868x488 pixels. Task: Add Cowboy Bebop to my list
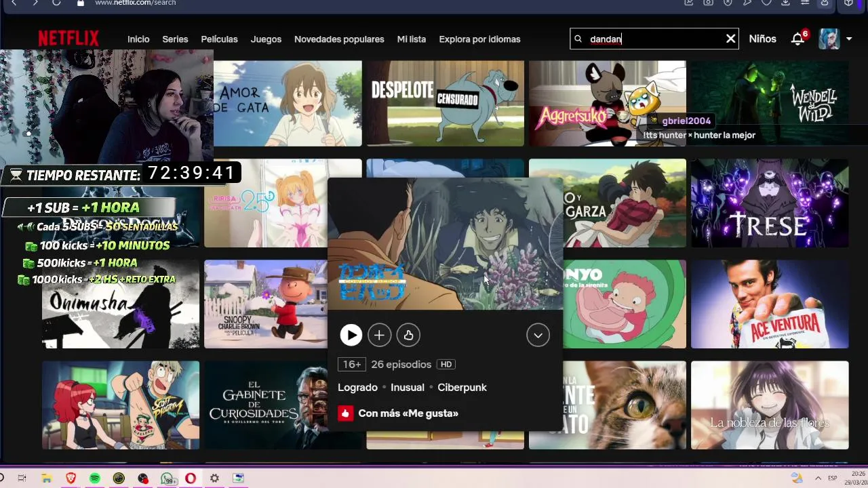[x=379, y=335]
